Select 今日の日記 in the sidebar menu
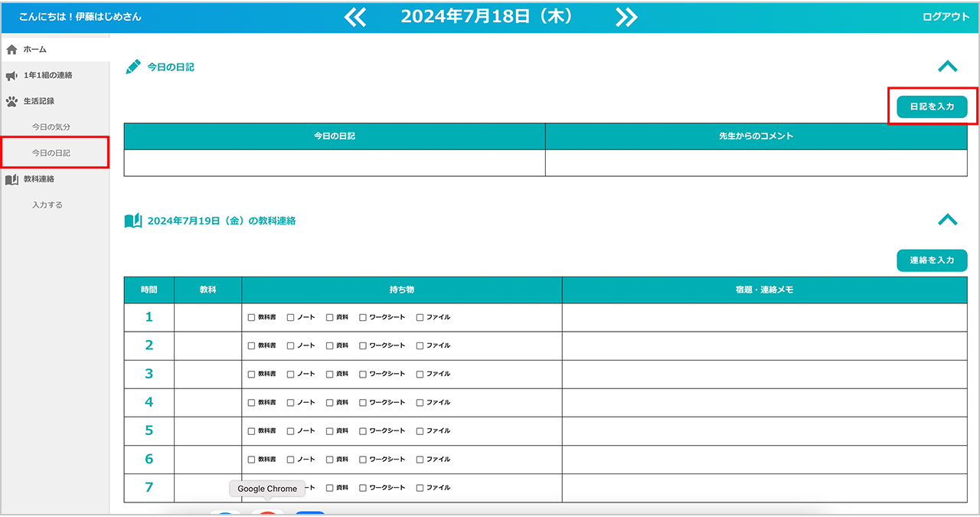This screenshot has width=980, height=517. (51, 153)
